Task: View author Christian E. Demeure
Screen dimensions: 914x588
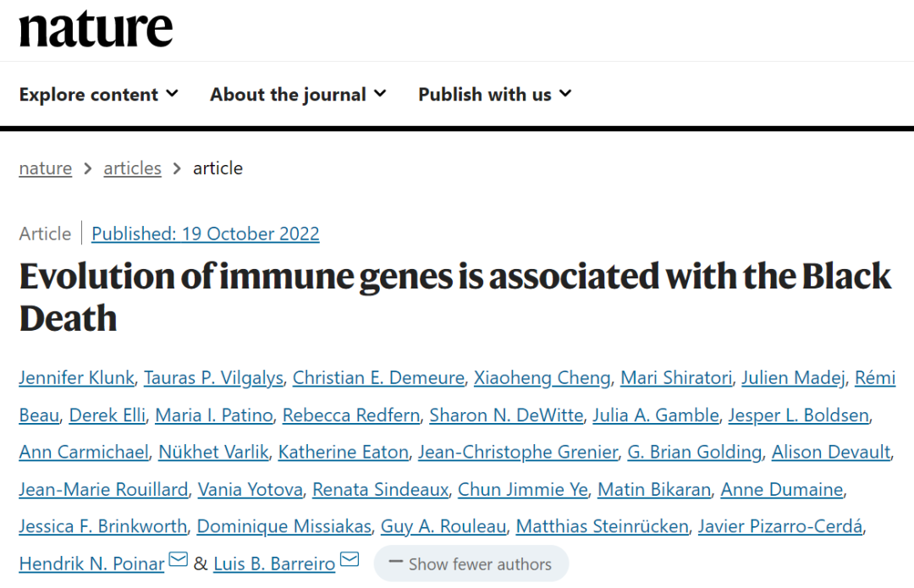Action: (x=378, y=377)
